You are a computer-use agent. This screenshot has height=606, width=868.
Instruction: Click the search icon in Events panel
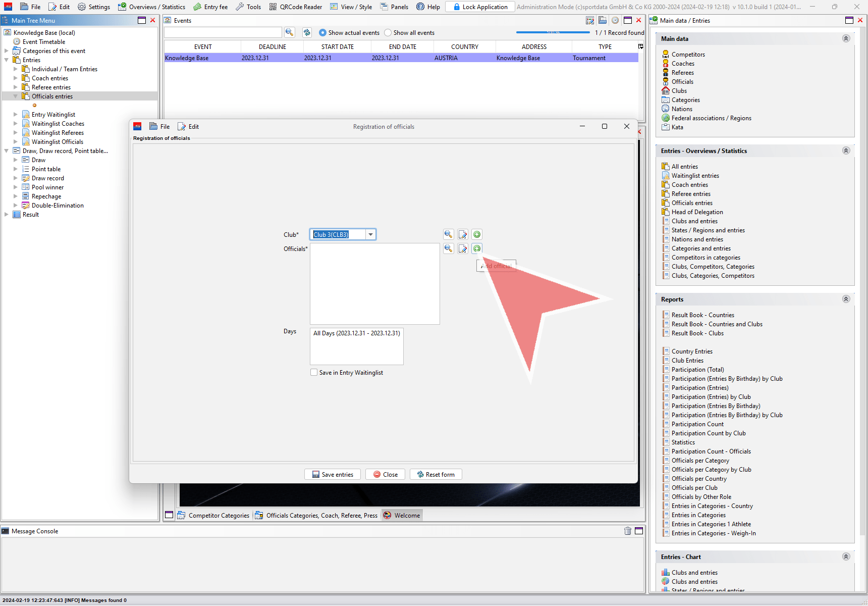click(289, 32)
